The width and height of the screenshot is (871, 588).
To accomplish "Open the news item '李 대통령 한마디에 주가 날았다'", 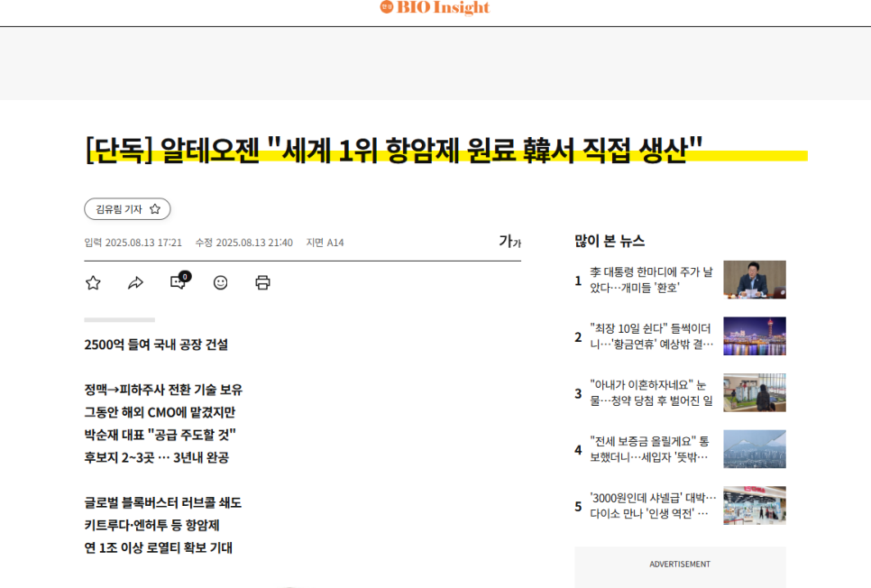I will (651, 280).
